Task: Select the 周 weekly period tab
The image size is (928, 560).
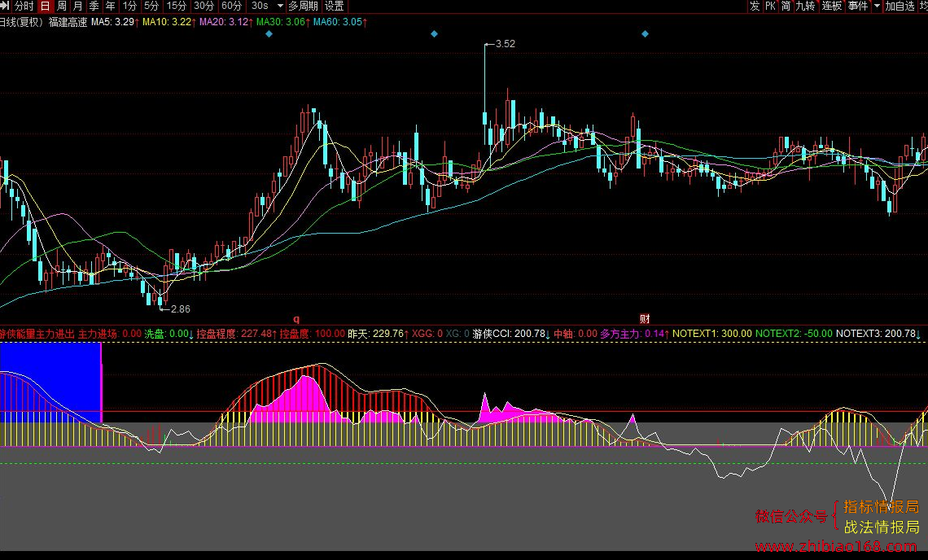Action: click(62, 6)
